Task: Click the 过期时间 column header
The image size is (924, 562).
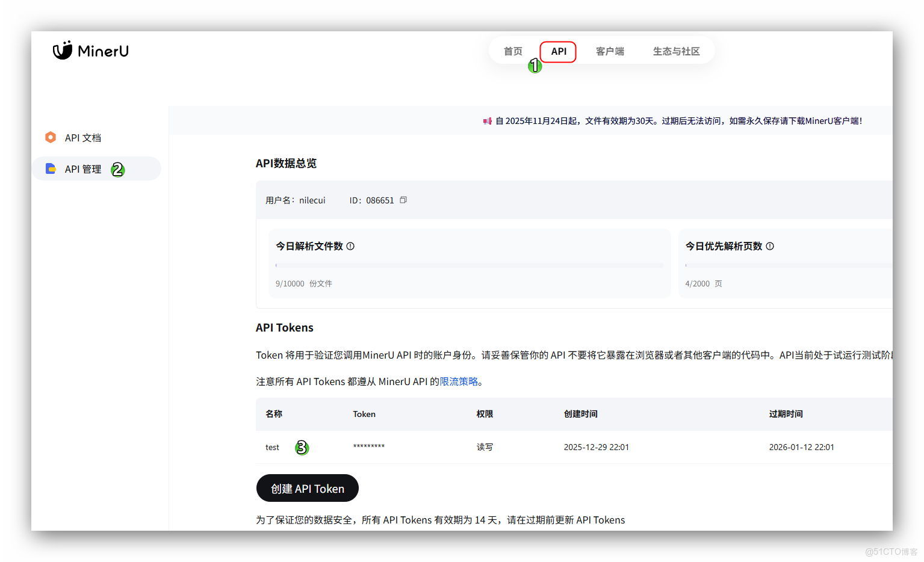Action: click(x=786, y=414)
